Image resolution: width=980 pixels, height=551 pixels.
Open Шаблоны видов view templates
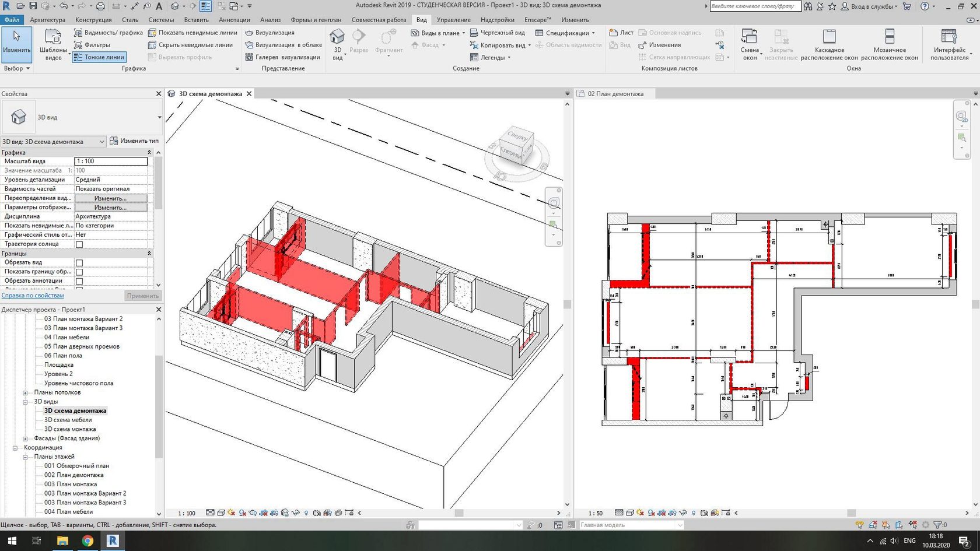[x=53, y=45]
